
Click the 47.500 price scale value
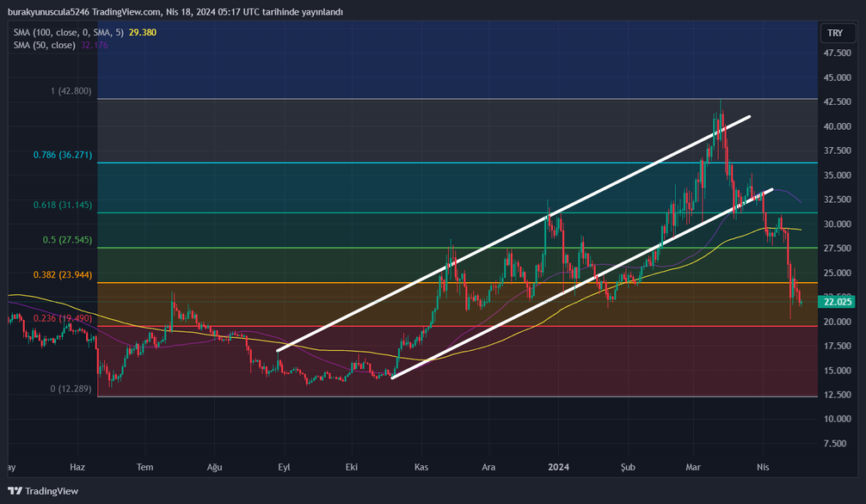(x=838, y=53)
